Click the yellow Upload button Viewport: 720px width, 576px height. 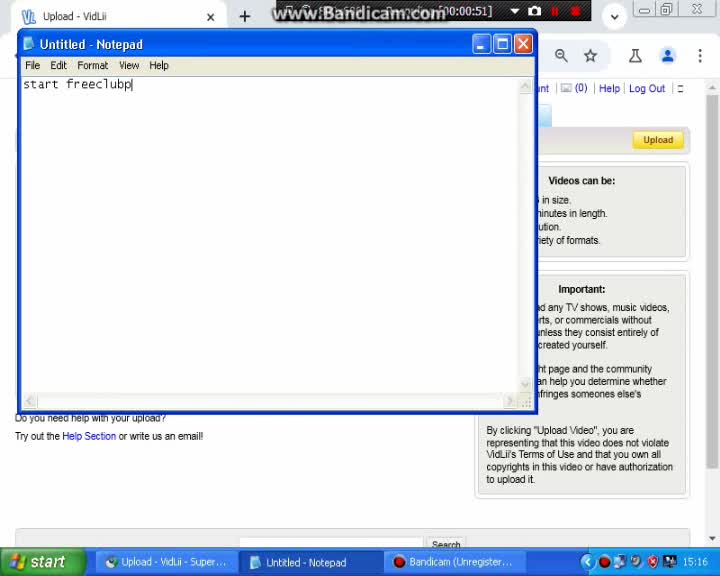coord(658,140)
